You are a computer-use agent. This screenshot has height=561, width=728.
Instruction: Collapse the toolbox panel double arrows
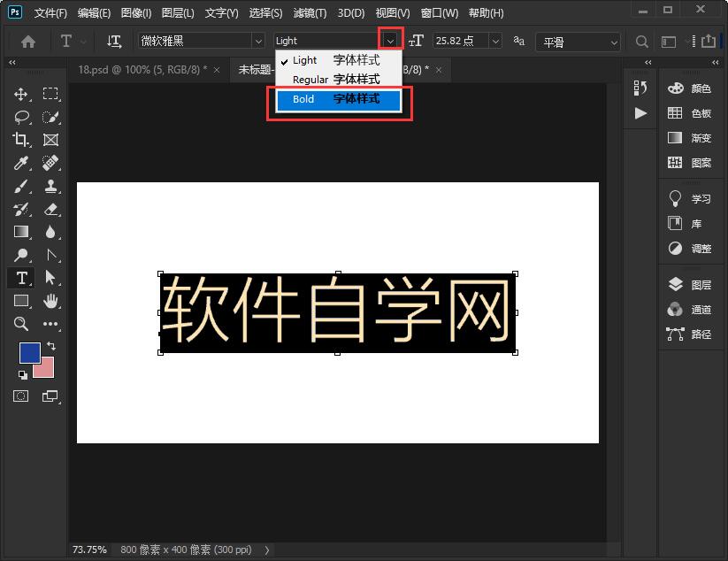pos(12,62)
